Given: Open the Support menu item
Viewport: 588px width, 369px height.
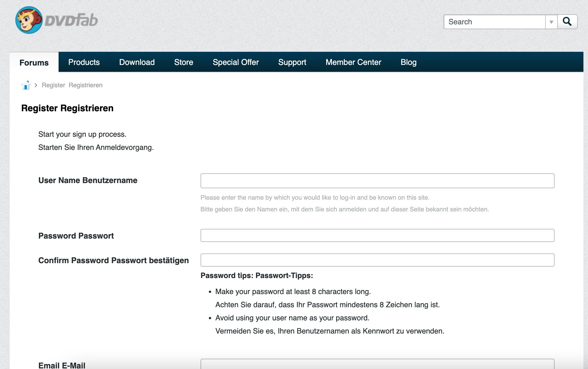Looking at the screenshot, I should point(292,62).
